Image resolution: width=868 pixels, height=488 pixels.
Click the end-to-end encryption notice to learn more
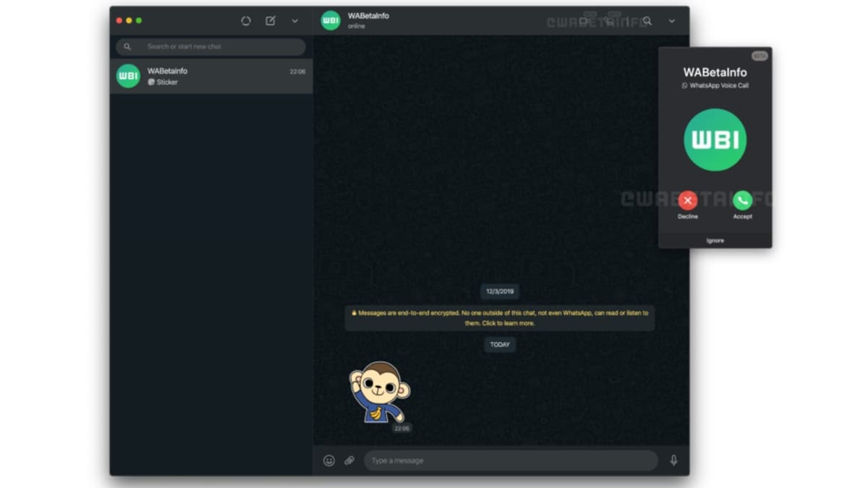point(500,318)
